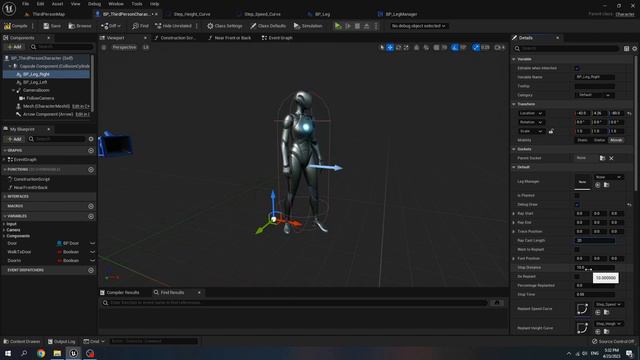Open Rotation type dropdown
Image resolution: width=640 pixels, height=360 pixels.
[x=531, y=122]
